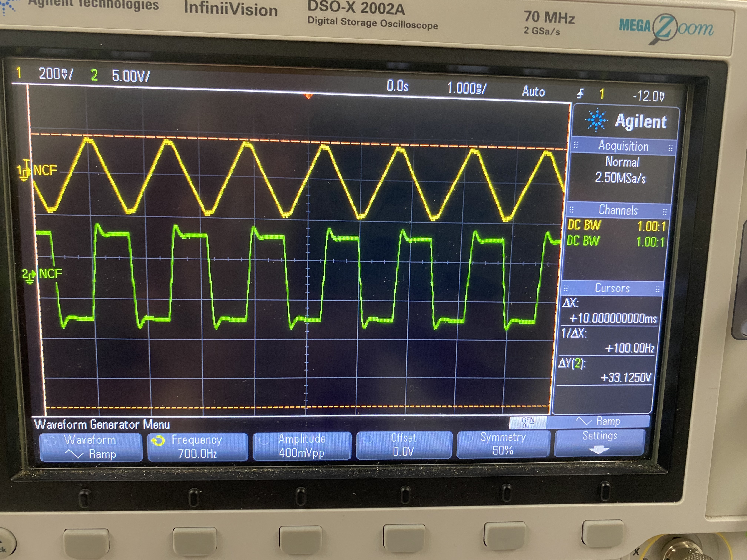Open the Settings softkey submenu
The image size is (747, 560).
tap(599, 443)
